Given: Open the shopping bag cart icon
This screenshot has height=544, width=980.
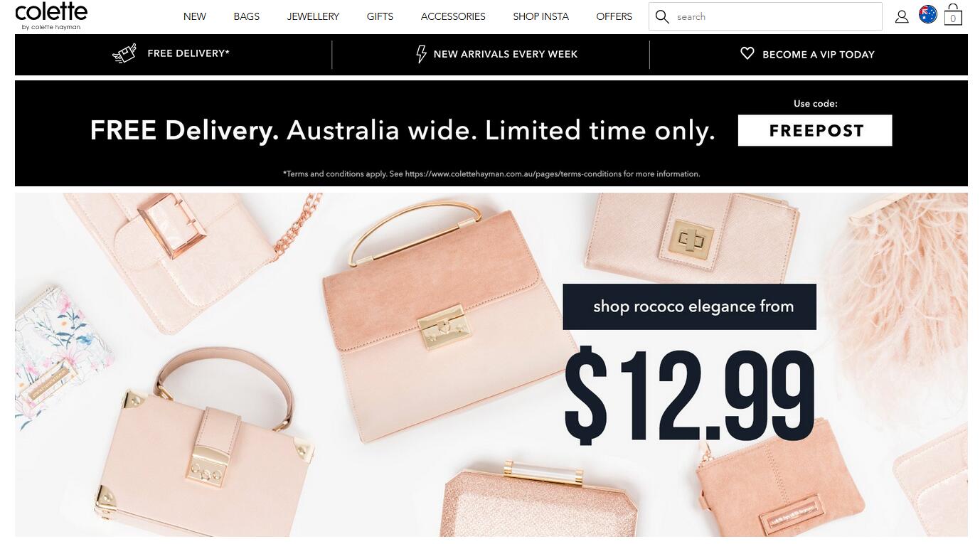Looking at the screenshot, I should coord(953,15).
